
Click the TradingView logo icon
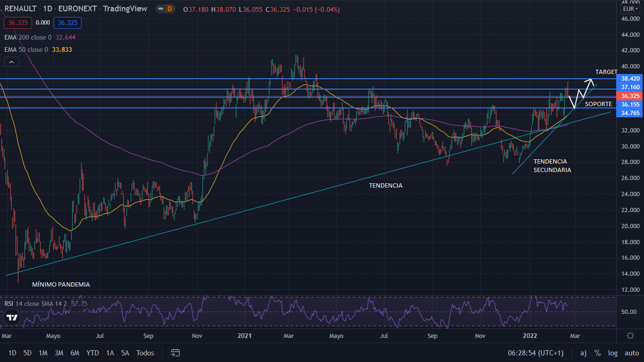pyautogui.click(x=12, y=318)
